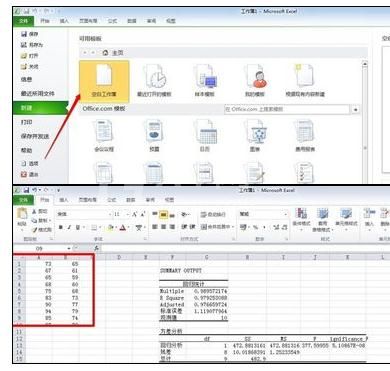Viewport: 390px width, 371px height.
Task: Click the Increase Font Size icon
Action: [135, 214]
